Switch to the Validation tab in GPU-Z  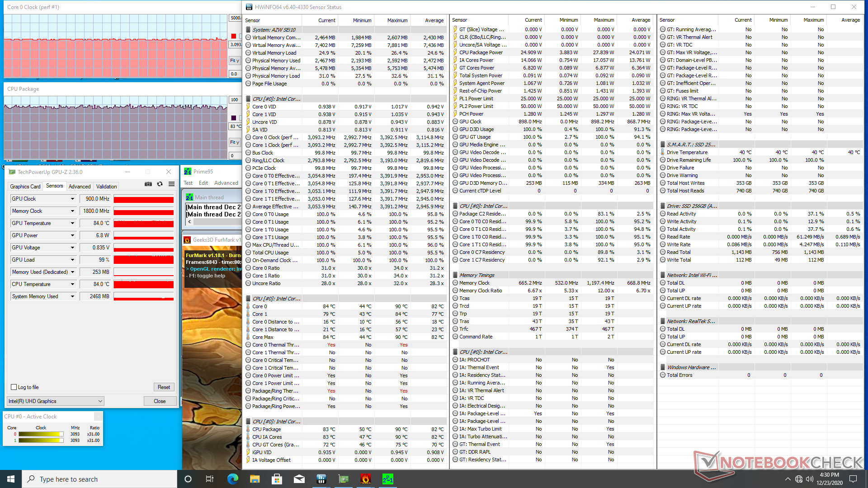[x=106, y=186]
